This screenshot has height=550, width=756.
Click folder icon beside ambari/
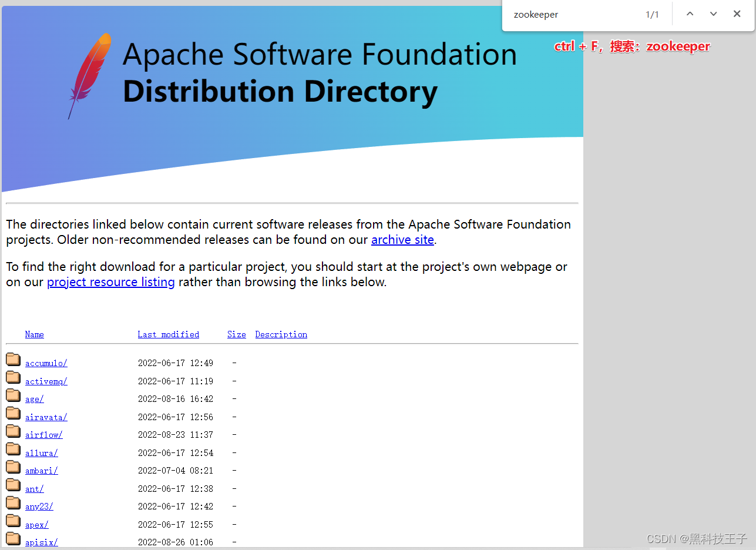coord(14,467)
